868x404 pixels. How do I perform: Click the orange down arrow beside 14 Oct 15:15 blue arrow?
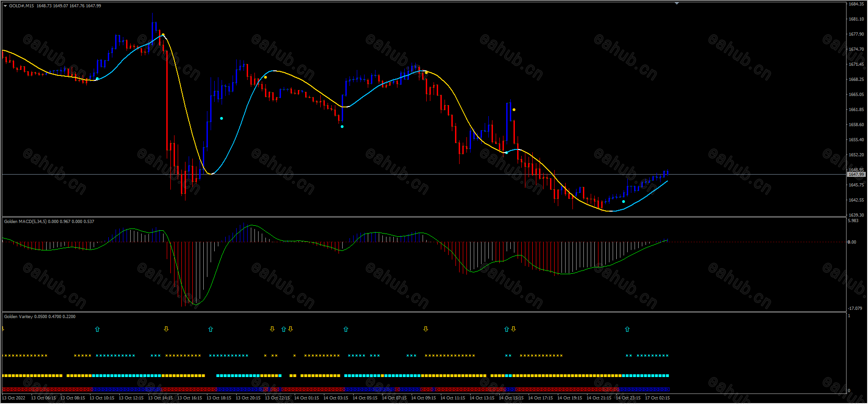click(x=513, y=329)
